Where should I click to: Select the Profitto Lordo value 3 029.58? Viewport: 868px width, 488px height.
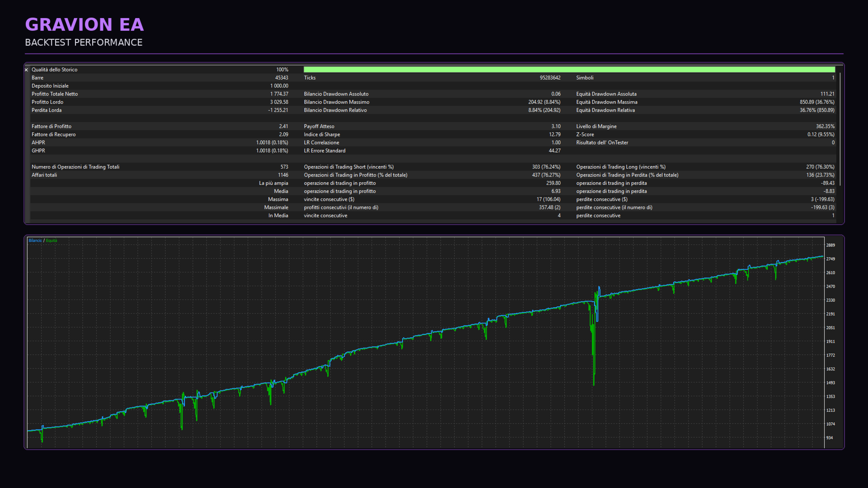click(x=279, y=102)
